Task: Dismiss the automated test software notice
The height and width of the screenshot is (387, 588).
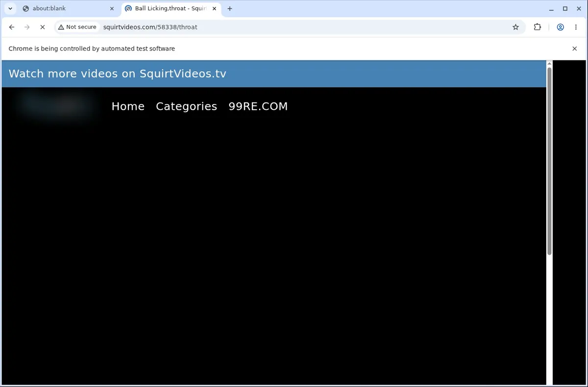Action: (574, 48)
